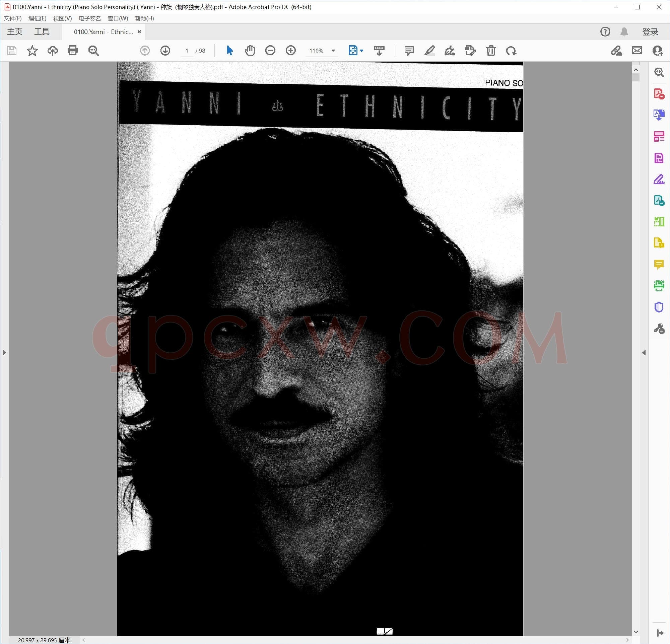The image size is (670, 644).
Task: Click the rotate page icon
Action: [x=511, y=51]
